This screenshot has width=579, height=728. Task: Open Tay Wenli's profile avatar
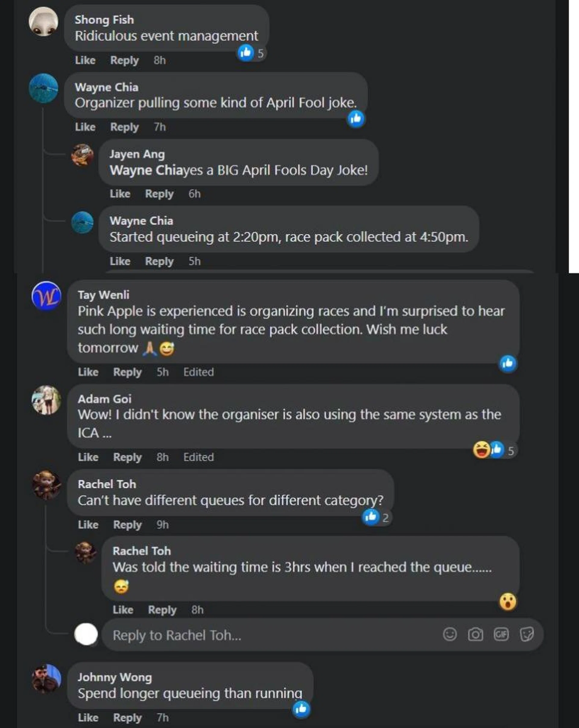46,296
